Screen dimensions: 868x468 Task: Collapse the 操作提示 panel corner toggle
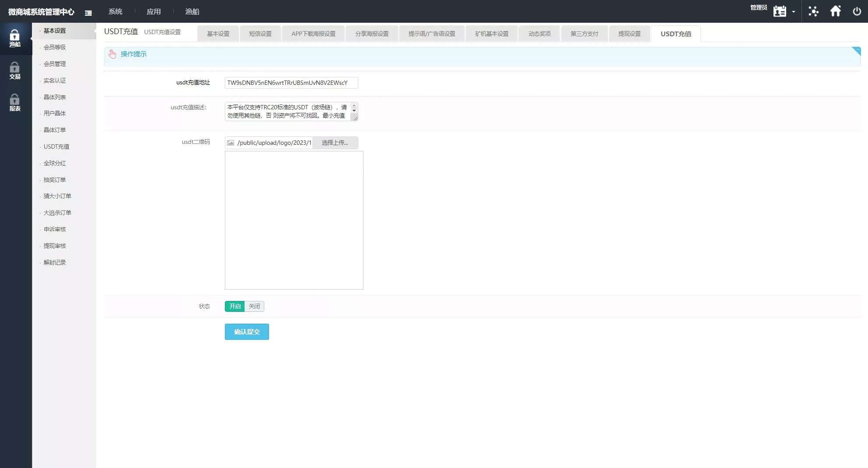coord(856,51)
